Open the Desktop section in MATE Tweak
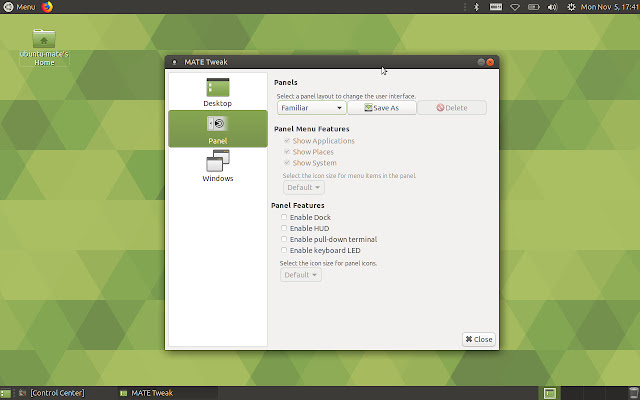Viewport: 640px width, 400px height. click(218, 92)
